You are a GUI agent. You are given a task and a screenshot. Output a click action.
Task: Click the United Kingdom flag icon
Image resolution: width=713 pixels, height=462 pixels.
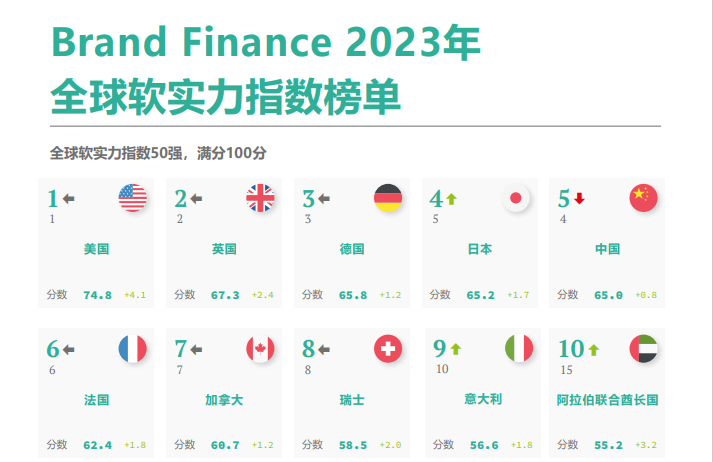[x=261, y=198]
